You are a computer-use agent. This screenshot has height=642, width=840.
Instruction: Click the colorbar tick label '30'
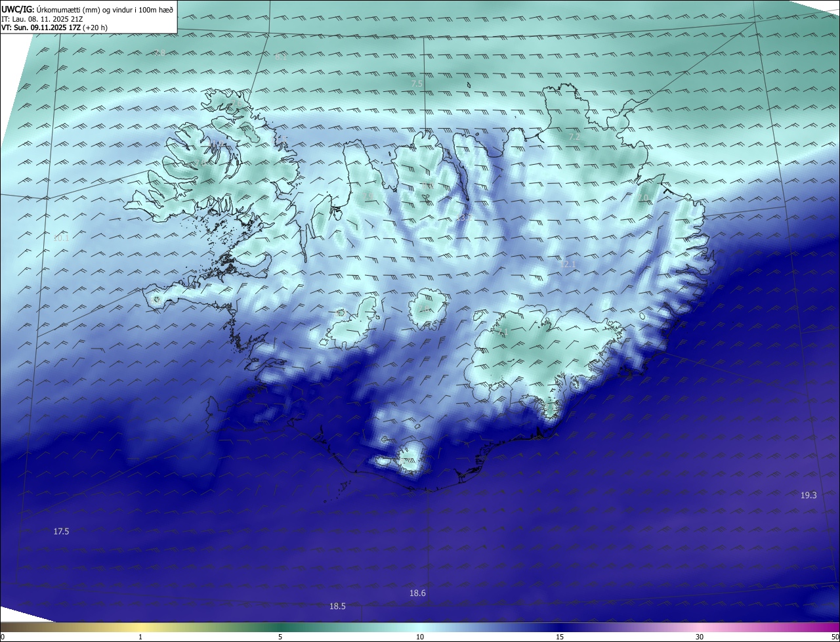[x=700, y=637]
